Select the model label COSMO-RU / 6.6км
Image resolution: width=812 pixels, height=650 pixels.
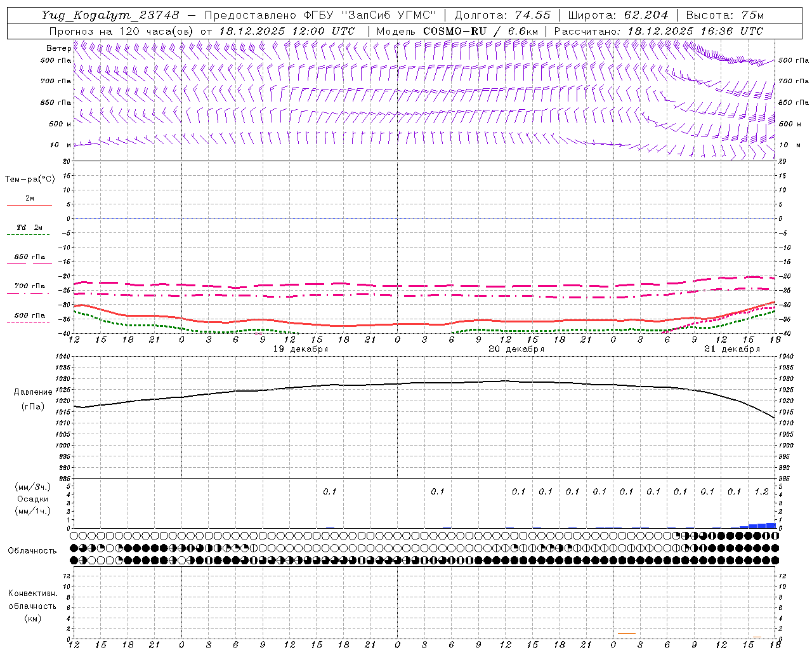[480, 31]
